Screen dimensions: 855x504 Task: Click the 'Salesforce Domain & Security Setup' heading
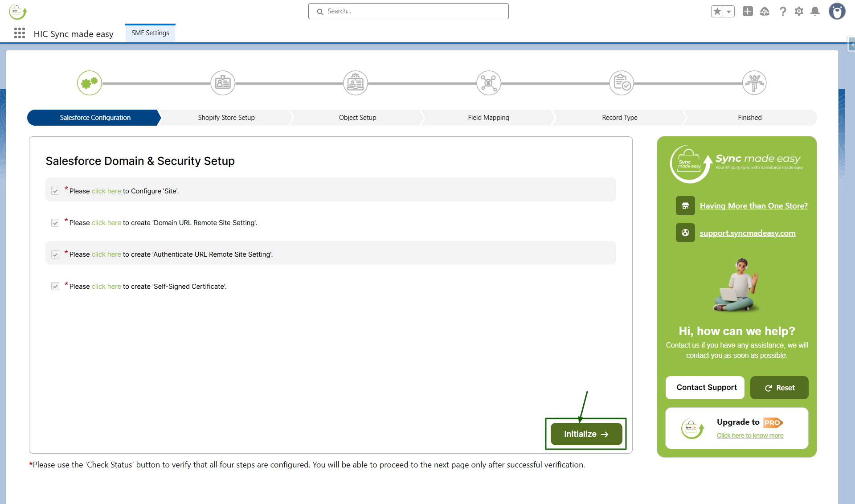(140, 161)
